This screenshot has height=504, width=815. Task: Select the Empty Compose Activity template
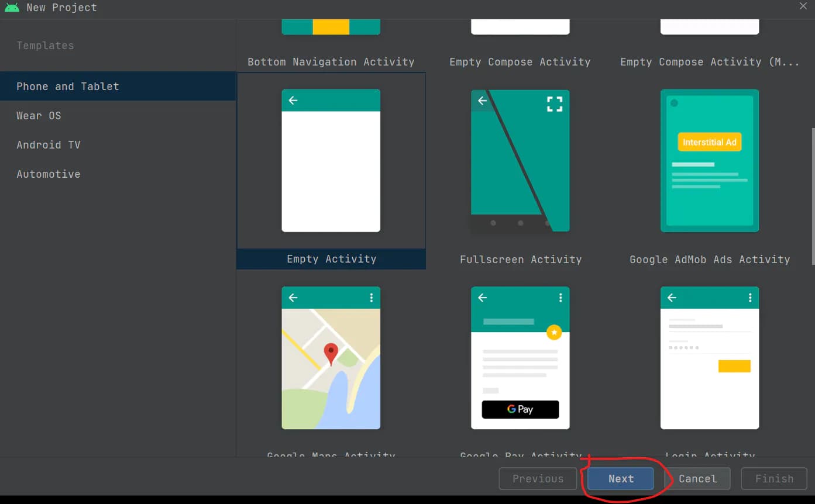520,61
